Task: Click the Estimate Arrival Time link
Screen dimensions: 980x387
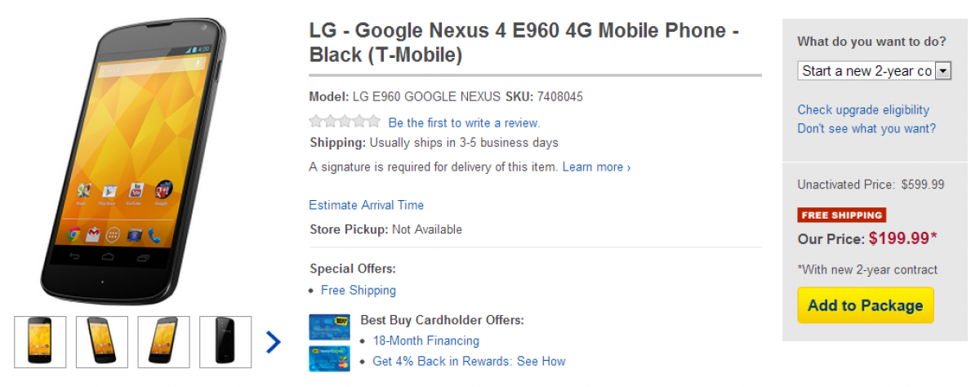Action: [x=366, y=205]
